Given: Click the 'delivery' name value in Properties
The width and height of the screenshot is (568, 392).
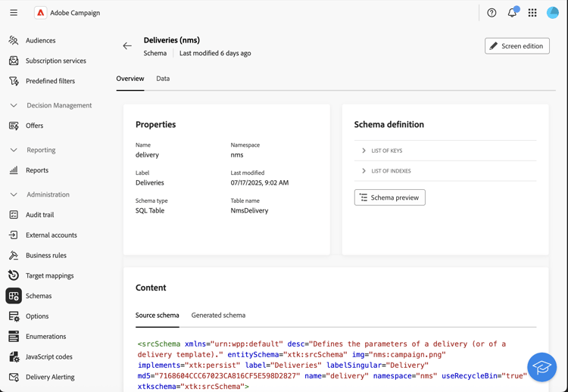Looking at the screenshot, I should click(147, 154).
